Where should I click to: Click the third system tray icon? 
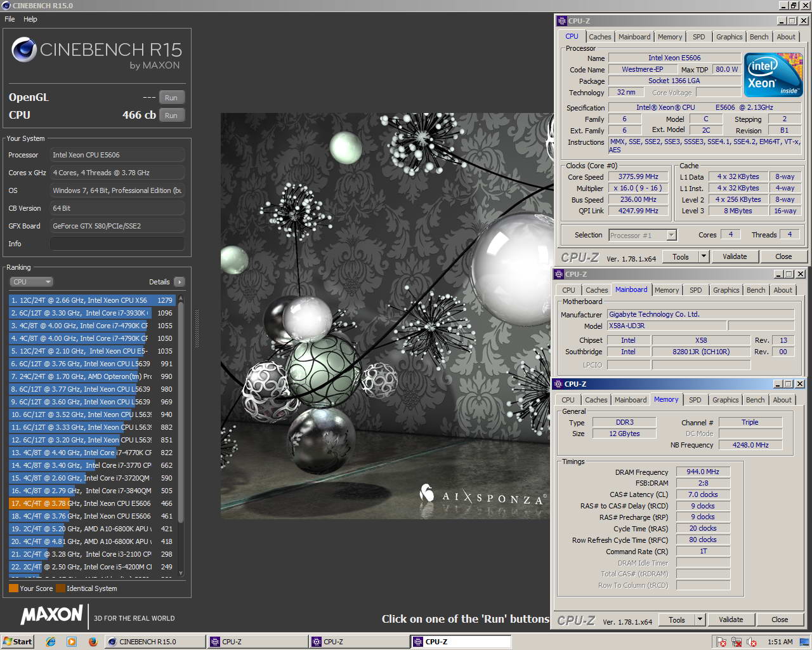pos(752,642)
